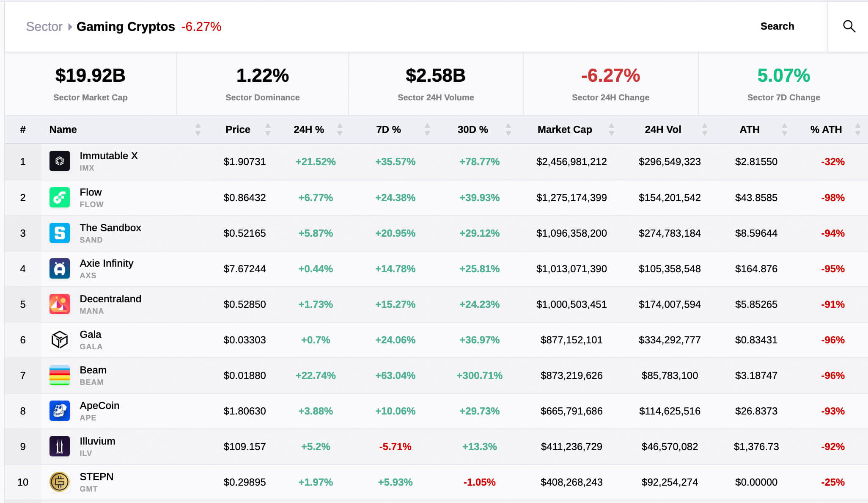
Task: Navigate back via the Sector breadcrumb
Action: (44, 26)
